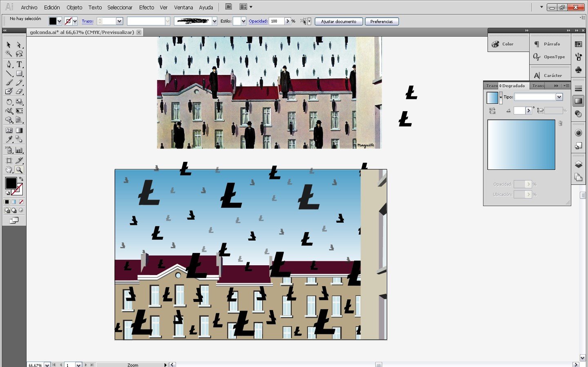This screenshot has height=367, width=588.
Task: Open Opacidad link in control bar
Action: click(258, 21)
